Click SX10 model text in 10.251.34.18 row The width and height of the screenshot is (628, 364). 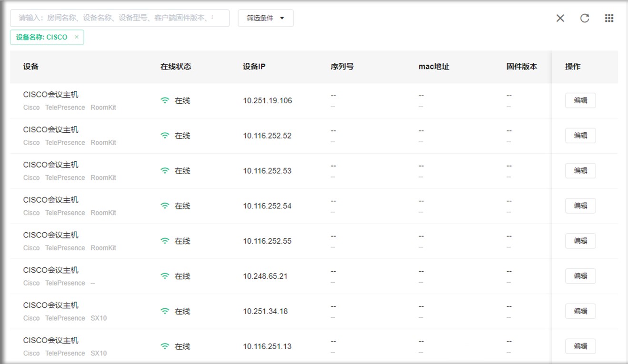[99, 318]
